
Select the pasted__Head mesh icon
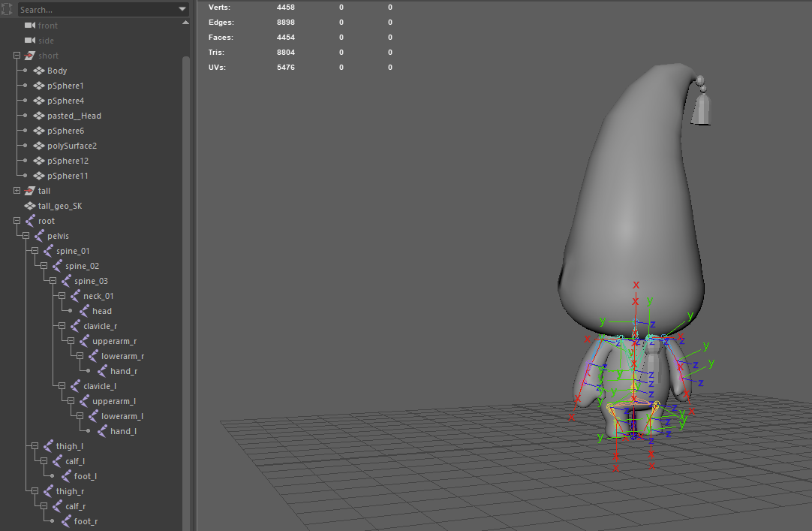39,116
